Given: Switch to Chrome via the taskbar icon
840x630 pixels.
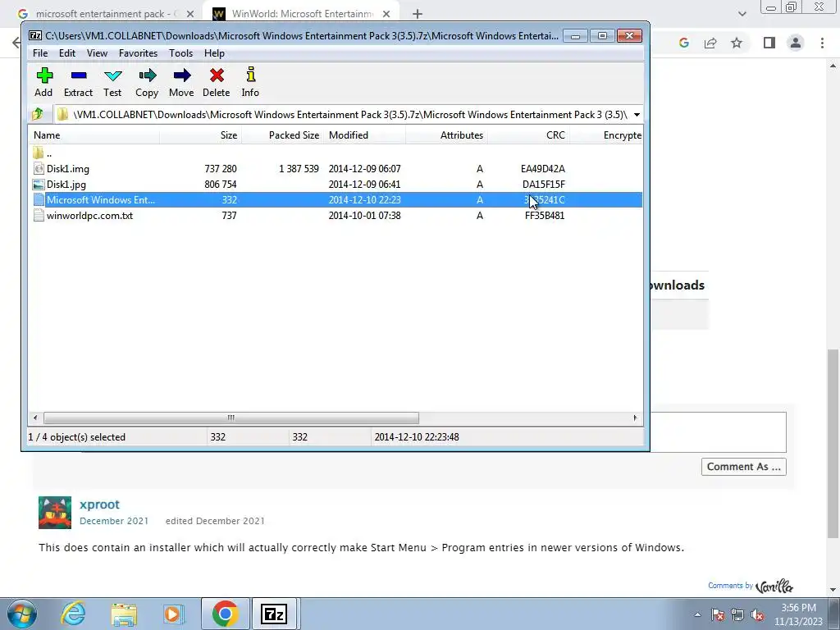Looking at the screenshot, I should (x=225, y=614).
